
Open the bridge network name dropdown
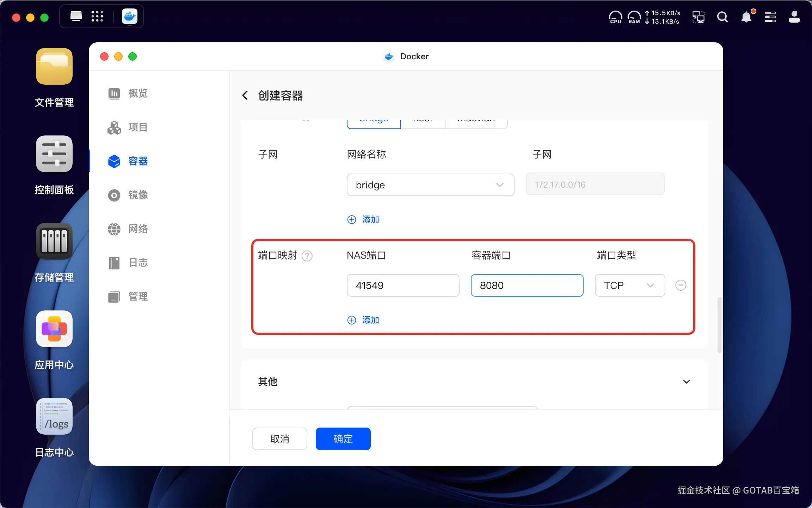pos(430,185)
